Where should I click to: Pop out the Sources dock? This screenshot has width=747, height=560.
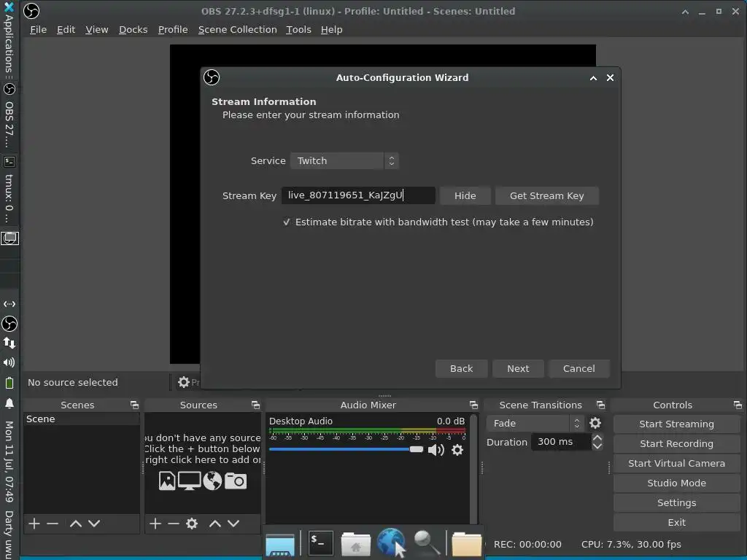click(256, 405)
